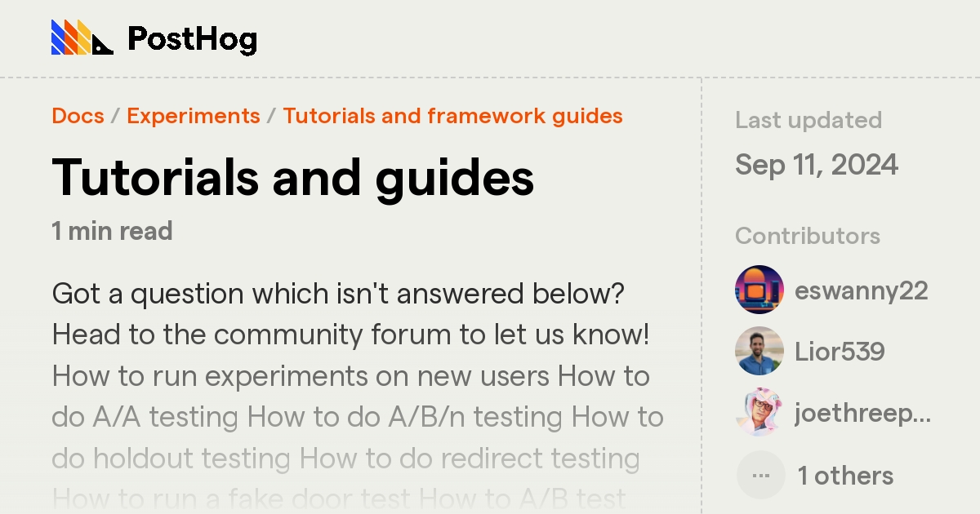
Task: Click the orange bars in the PostHog logo
Action: [69, 36]
